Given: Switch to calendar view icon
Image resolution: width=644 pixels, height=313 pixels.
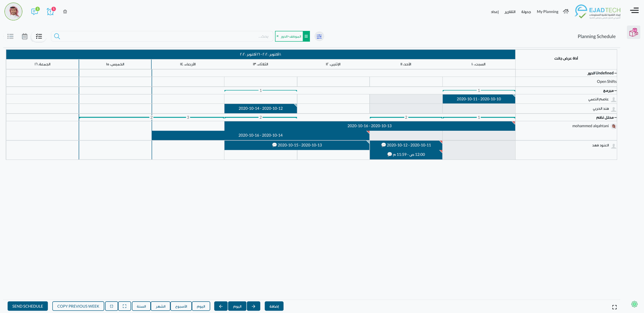Looking at the screenshot, I should coord(24,36).
